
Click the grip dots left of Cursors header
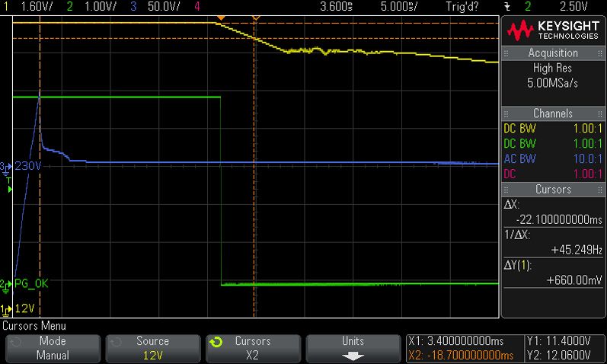point(506,190)
